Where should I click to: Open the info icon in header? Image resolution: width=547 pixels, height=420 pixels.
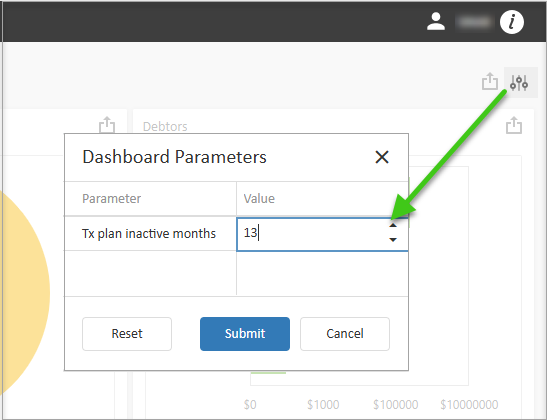click(512, 22)
